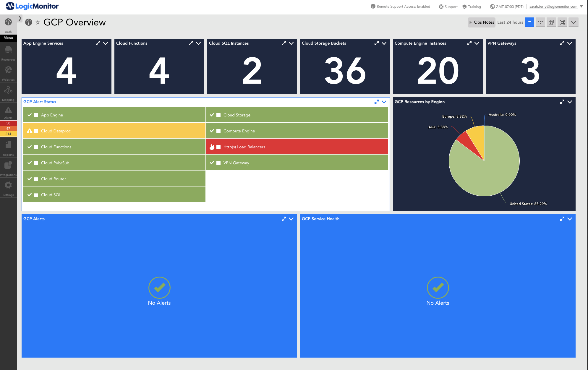Click the LogicMonitor logo
Viewport: 588px width, 370px height.
pyautogui.click(x=32, y=6)
